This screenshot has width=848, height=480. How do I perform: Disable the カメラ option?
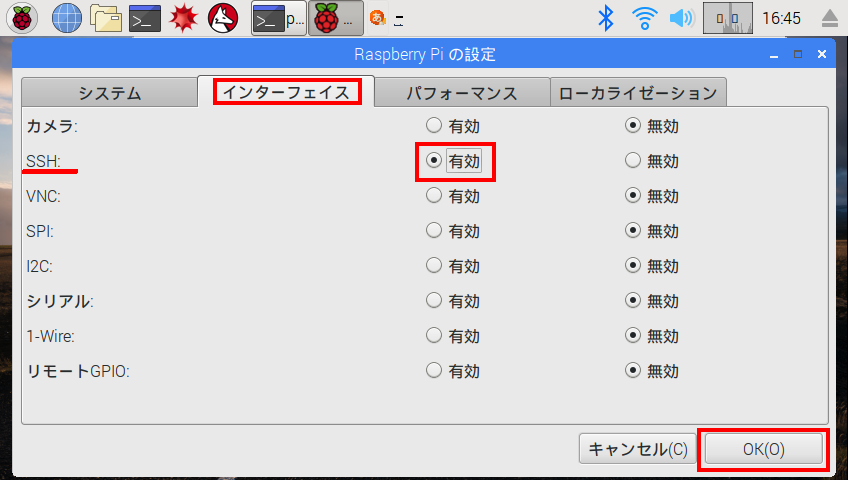(x=652, y=126)
